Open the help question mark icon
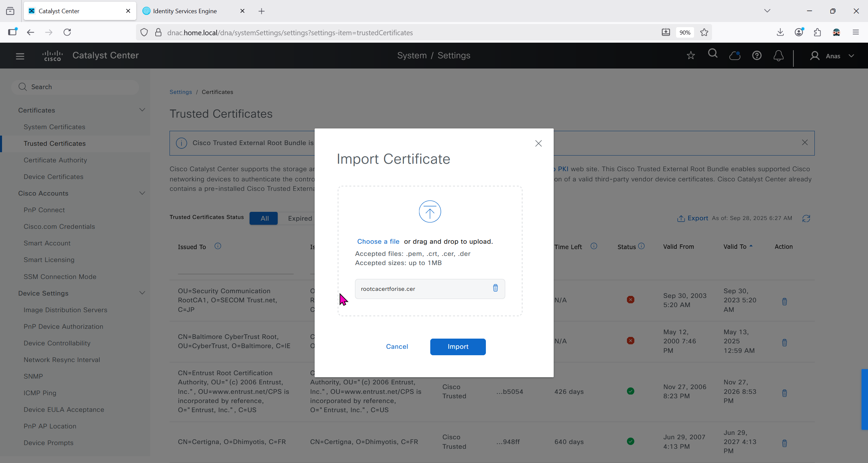The height and width of the screenshot is (463, 868). [x=757, y=56]
